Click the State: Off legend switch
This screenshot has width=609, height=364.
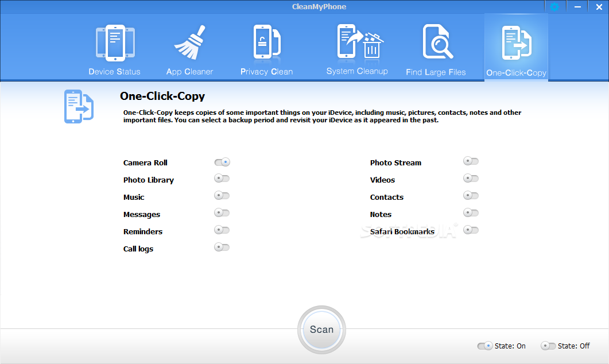548,346
